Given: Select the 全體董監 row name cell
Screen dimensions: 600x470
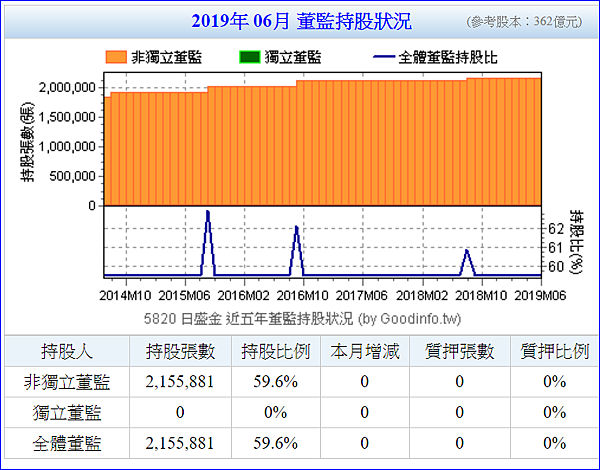Looking at the screenshot, I should (x=67, y=443).
